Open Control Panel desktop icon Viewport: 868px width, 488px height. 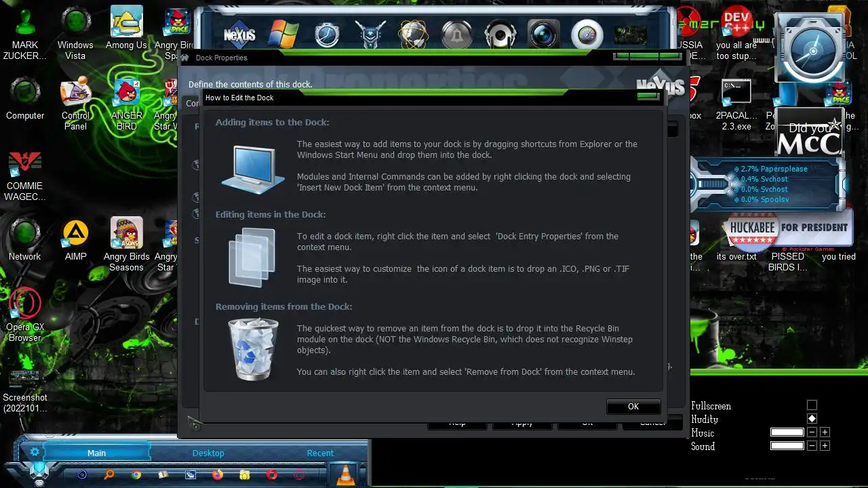point(75,104)
